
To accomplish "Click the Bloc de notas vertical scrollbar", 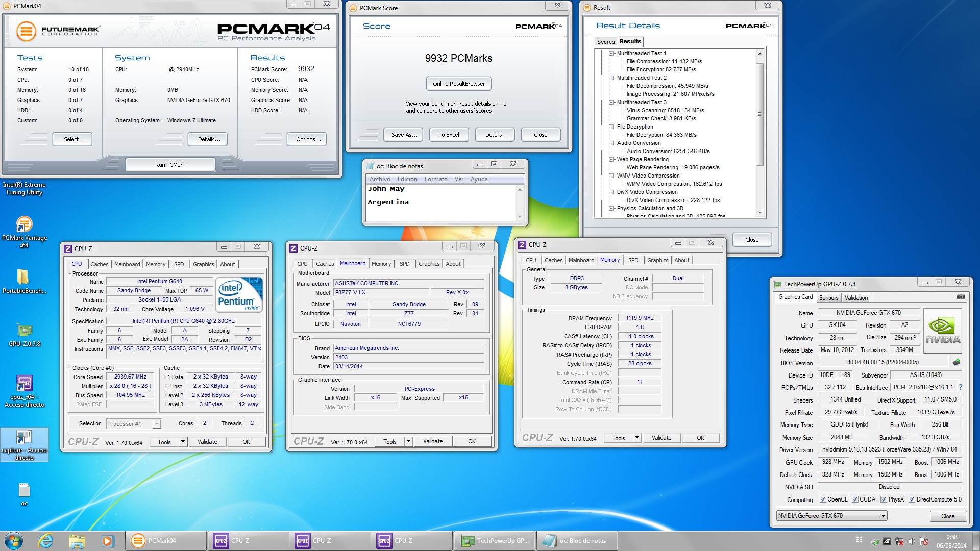I will point(520,203).
